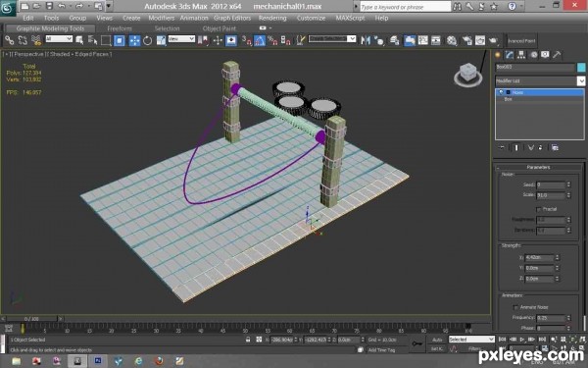Open the Tools menu
This screenshot has width=588, height=368.
[x=51, y=18]
